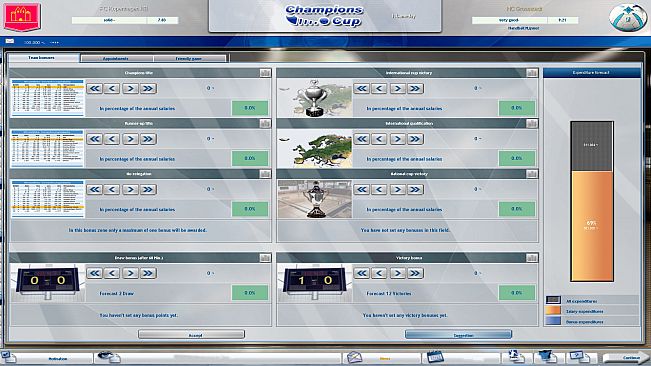This screenshot has height=366, width=651.
Task: Open chart icon in National cup victory header
Action: (532, 174)
